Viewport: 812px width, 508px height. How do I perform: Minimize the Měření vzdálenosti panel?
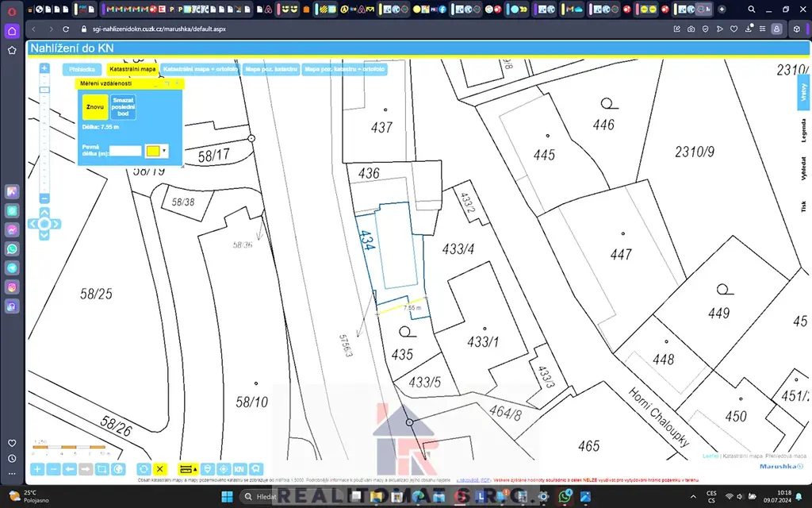157,83
